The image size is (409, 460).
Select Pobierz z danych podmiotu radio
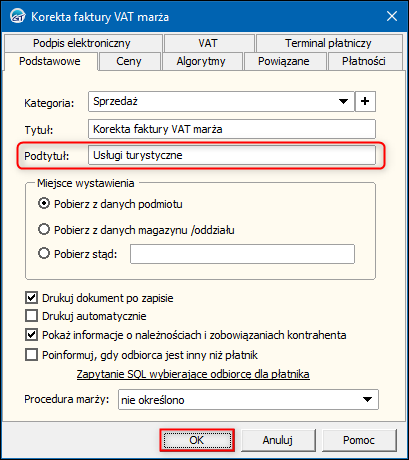point(44,203)
